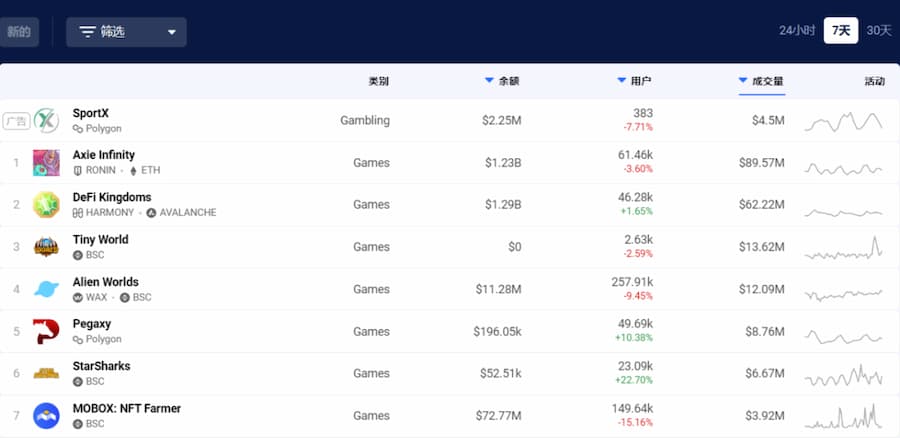
Task: Click the $4.5M volume for SportX
Action: point(768,121)
